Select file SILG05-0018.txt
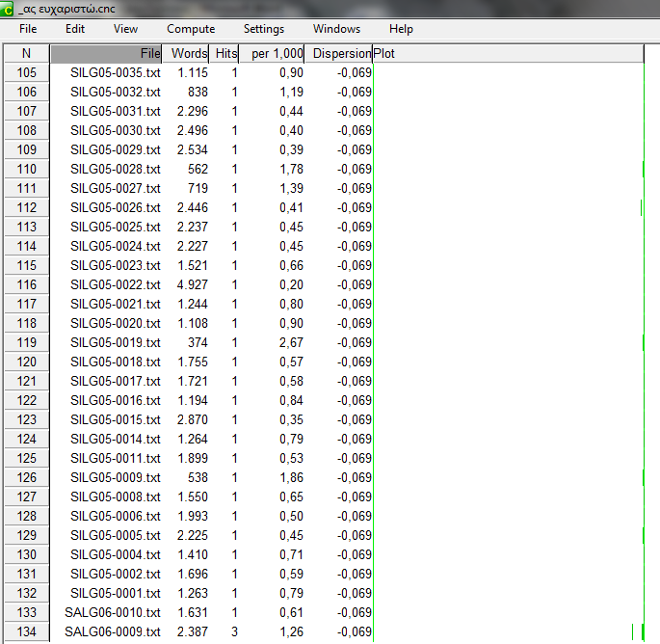Image resolution: width=660 pixels, height=644 pixels. tap(116, 362)
